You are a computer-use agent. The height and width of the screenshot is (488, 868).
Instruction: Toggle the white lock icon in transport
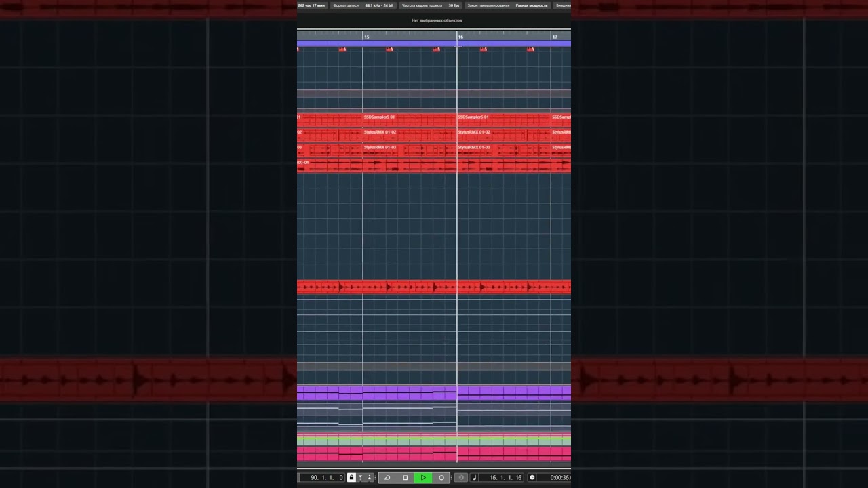pos(351,477)
